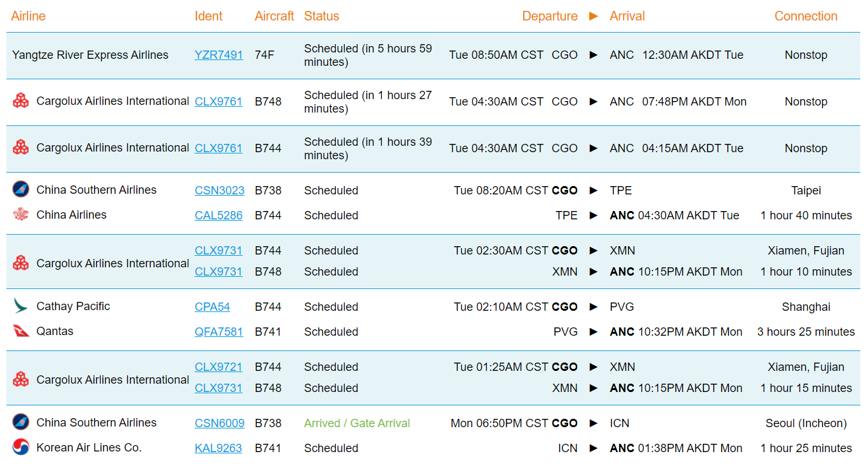Click 'Scheduled (in 1 hours 27 minutes)' status
Viewport: 868px width, 470px height.
coord(368,102)
